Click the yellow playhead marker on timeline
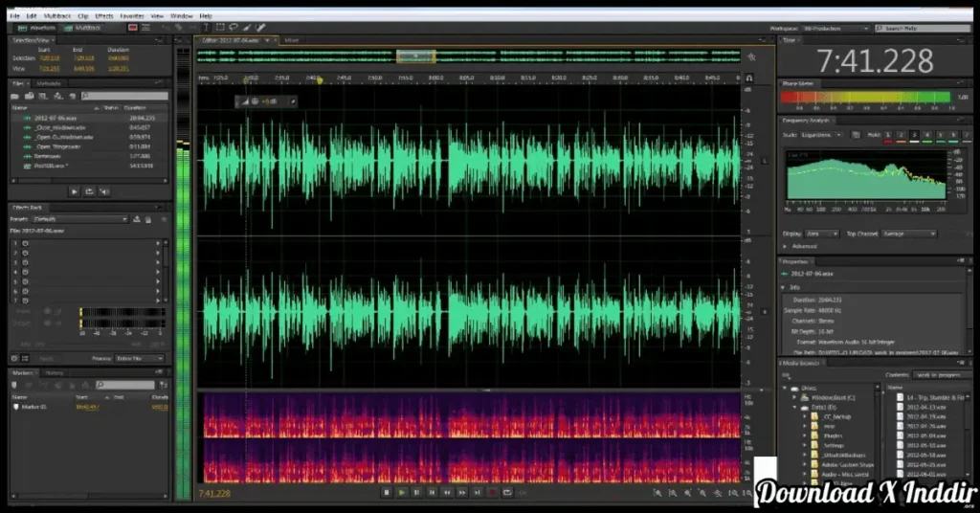The height and width of the screenshot is (513, 980). [320, 80]
